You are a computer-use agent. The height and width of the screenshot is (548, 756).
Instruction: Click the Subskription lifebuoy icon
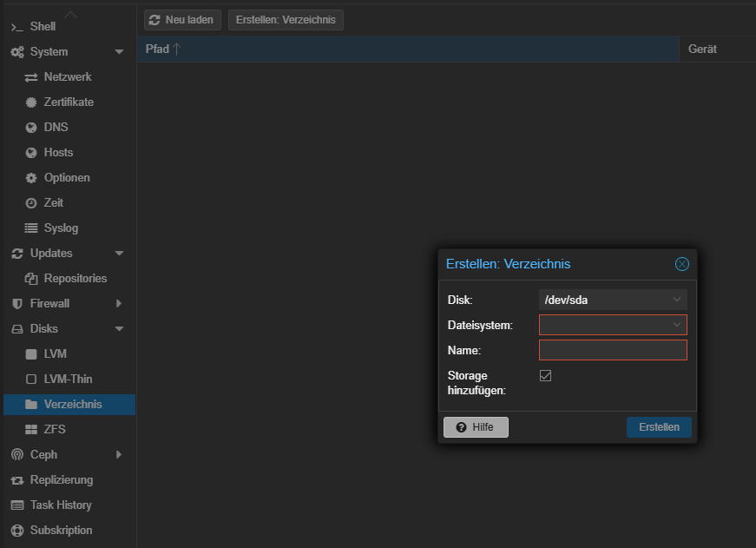click(x=17, y=530)
